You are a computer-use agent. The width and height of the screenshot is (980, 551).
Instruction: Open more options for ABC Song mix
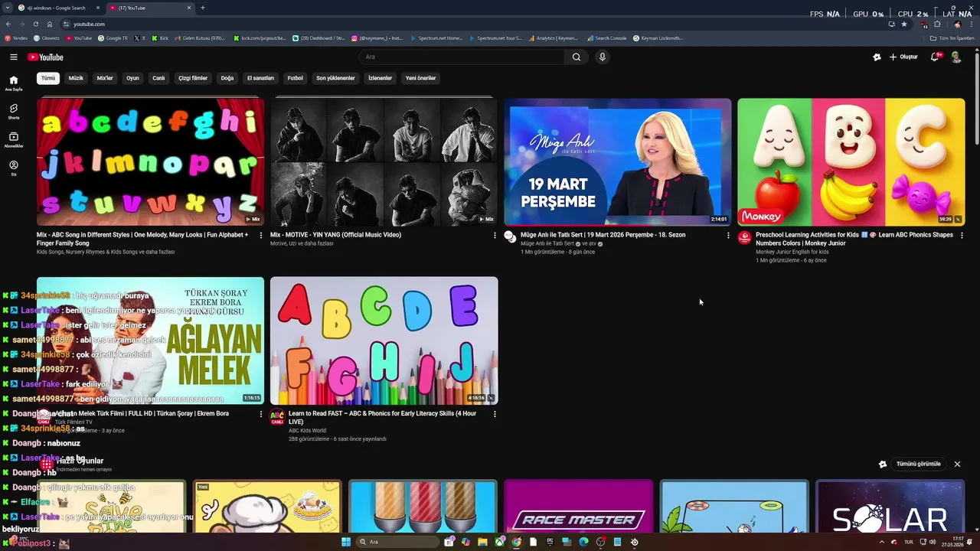[x=260, y=236]
